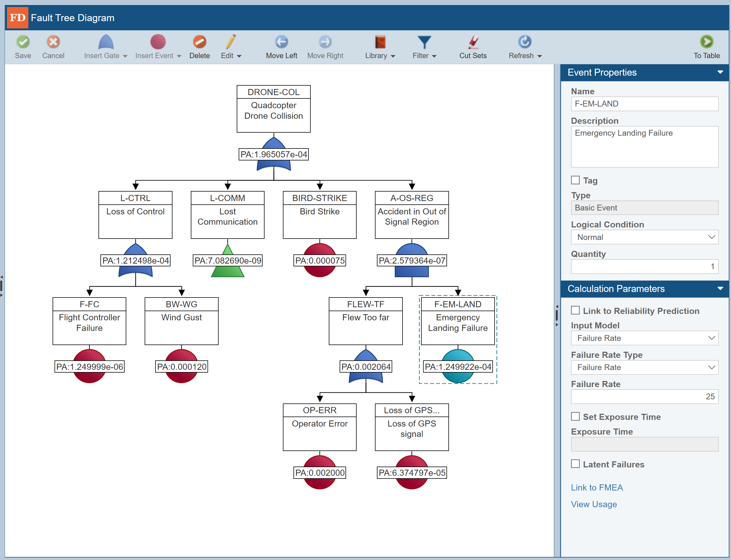Enable the Tag checkbox
731x560 pixels.
[575, 180]
